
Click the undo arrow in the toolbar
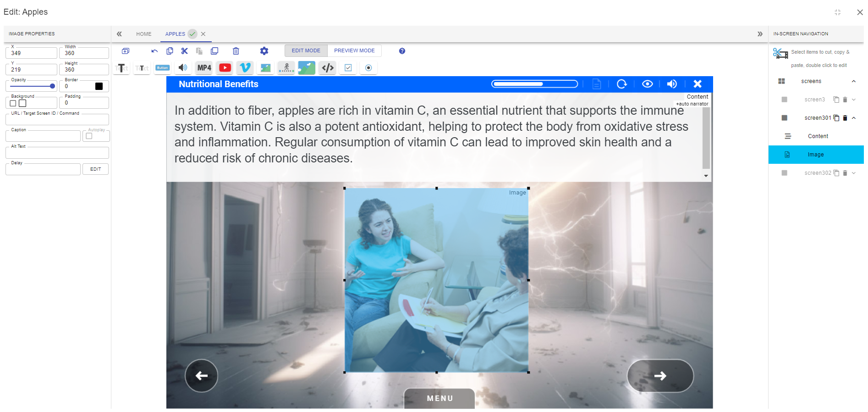click(x=154, y=51)
